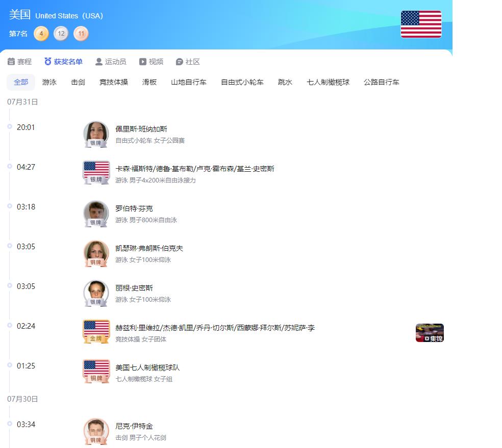This screenshot has height=448, width=502.
Task: Open athlete name 尼克·伊特金
Action: pyautogui.click(x=134, y=426)
